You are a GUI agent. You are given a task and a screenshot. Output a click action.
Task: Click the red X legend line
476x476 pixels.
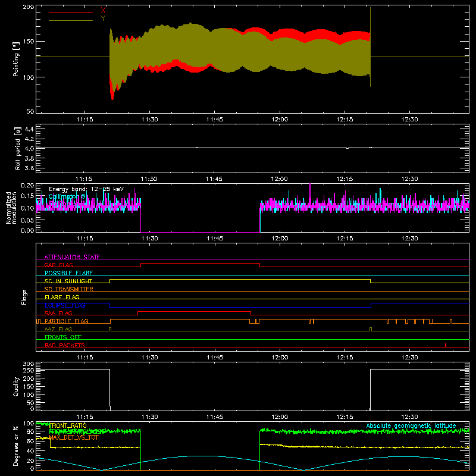click(x=71, y=12)
